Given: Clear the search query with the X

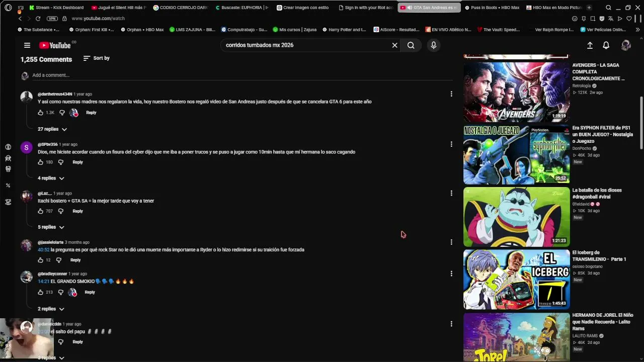Looking at the screenshot, I should pos(395,45).
